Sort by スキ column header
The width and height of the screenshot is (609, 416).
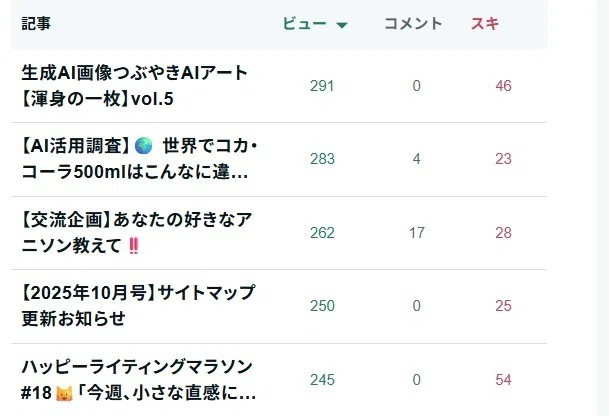click(485, 24)
